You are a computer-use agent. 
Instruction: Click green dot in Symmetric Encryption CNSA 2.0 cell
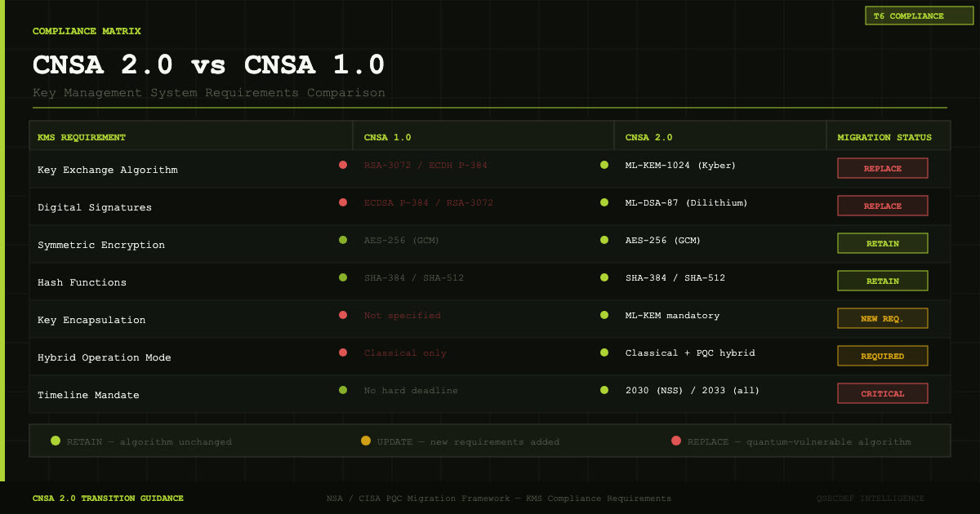point(604,240)
